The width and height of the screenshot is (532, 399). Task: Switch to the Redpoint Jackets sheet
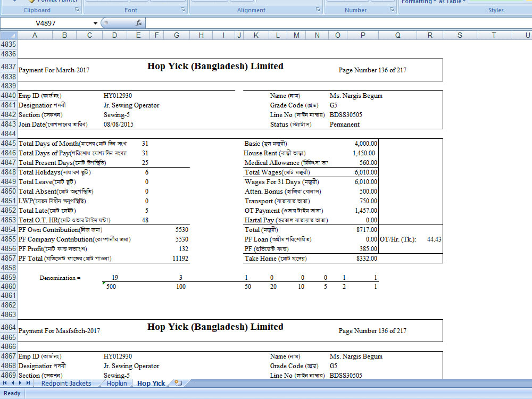[66, 383]
